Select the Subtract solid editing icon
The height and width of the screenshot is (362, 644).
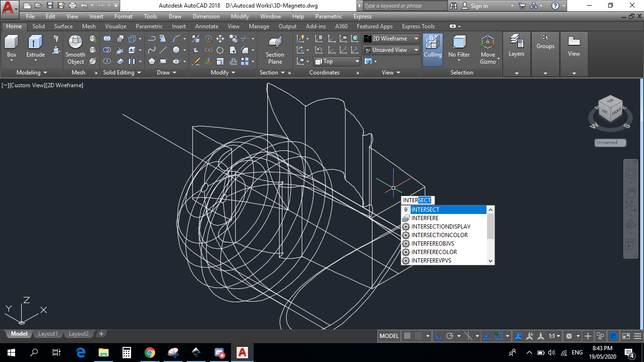click(107, 49)
